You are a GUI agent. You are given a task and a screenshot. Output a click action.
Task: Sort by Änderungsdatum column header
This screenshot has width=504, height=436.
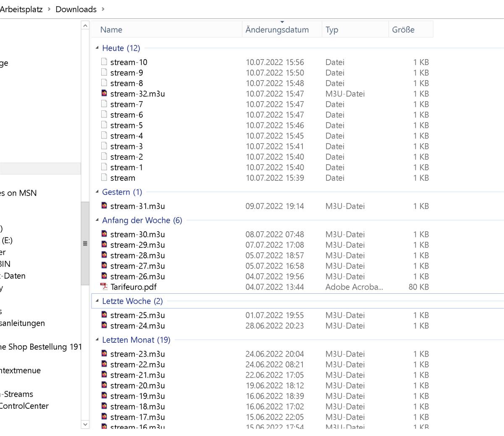coord(277,30)
